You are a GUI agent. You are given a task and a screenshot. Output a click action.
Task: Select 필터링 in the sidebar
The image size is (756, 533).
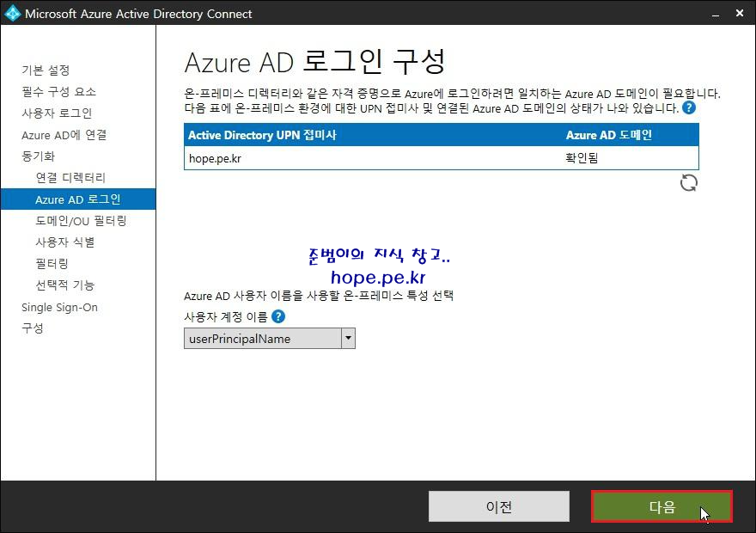52,264
